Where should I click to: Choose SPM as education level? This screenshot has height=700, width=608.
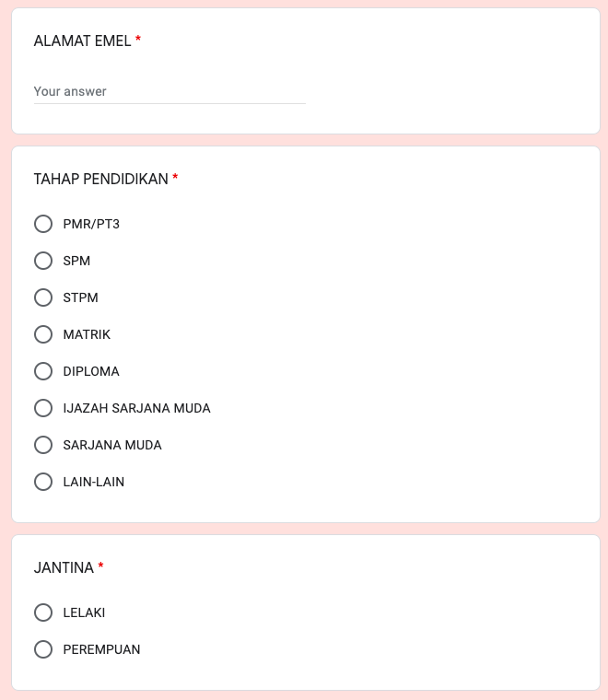pyautogui.click(x=43, y=261)
